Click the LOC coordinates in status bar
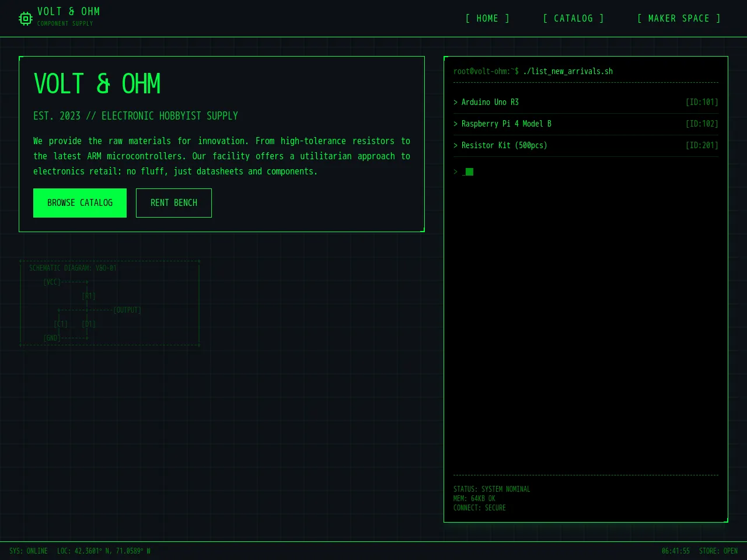Image resolution: width=747 pixels, height=560 pixels. 104,551
